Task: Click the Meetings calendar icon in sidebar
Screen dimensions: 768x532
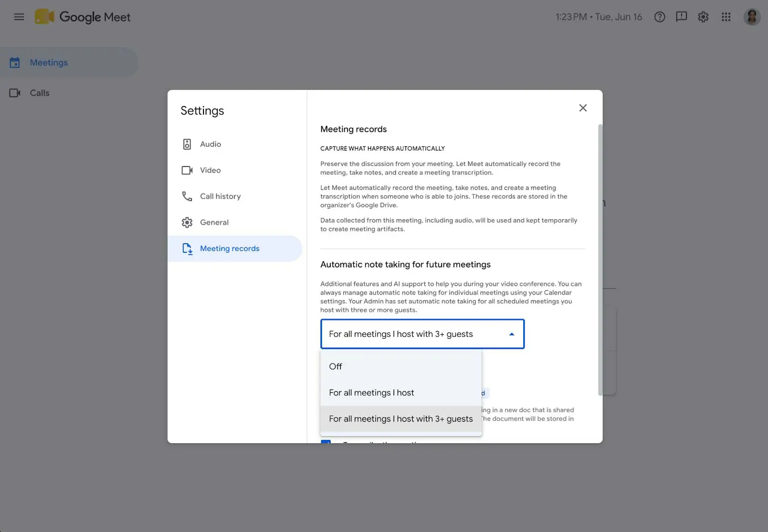Action: (x=15, y=62)
